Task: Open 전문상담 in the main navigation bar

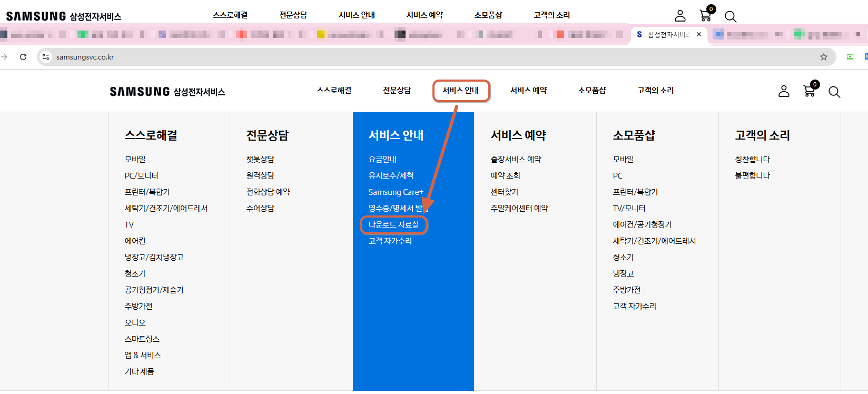Action: coord(397,91)
